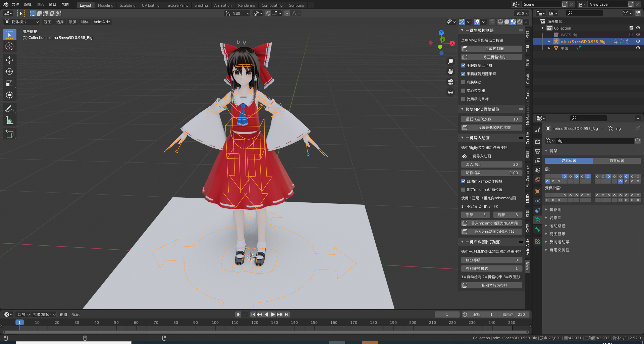The width and height of the screenshot is (644, 344).
Task: Expand the 反向运动学 panel
Action: click(x=546, y=242)
